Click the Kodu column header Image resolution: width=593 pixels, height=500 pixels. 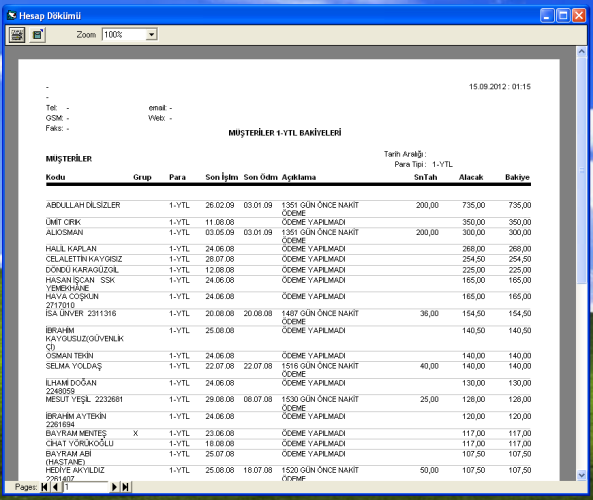[56, 177]
